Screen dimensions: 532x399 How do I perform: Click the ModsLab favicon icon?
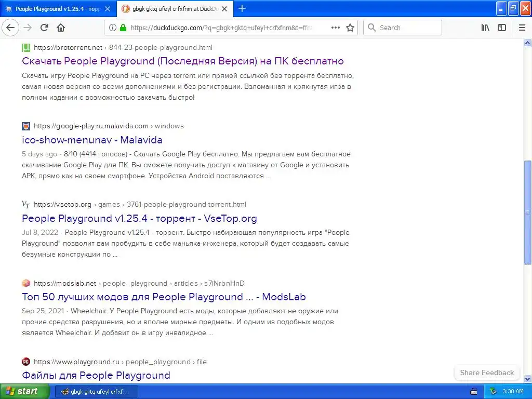click(x=26, y=283)
